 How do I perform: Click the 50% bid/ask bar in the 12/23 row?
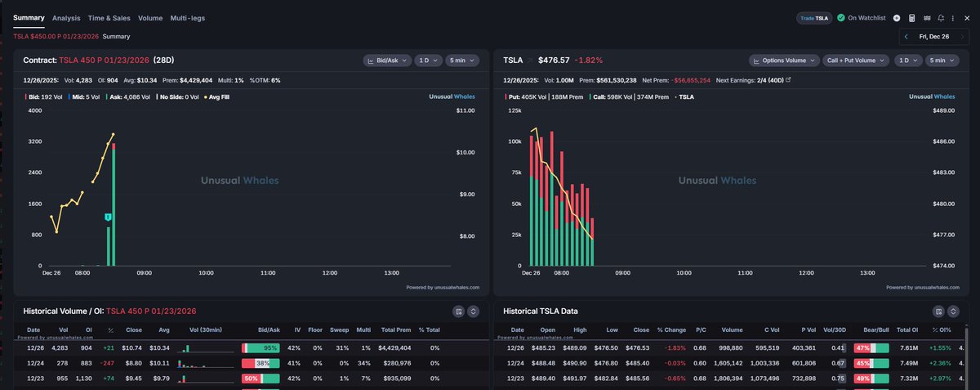[261, 379]
